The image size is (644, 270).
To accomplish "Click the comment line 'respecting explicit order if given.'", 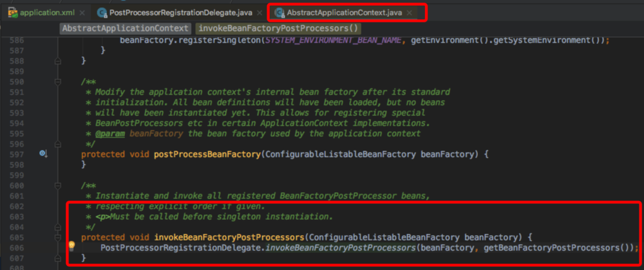I will [x=181, y=206].
